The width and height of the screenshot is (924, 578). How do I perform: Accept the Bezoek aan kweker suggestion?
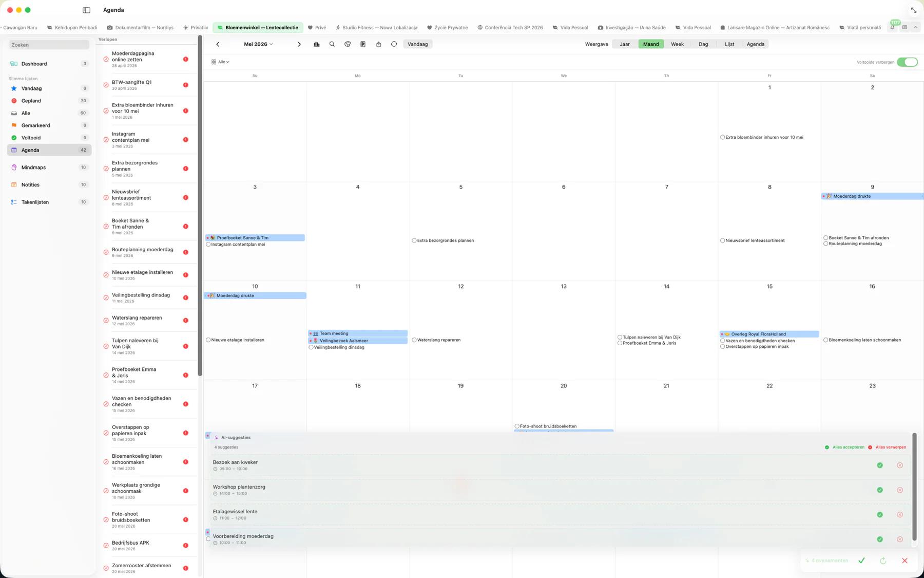pyautogui.click(x=880, y=465)
